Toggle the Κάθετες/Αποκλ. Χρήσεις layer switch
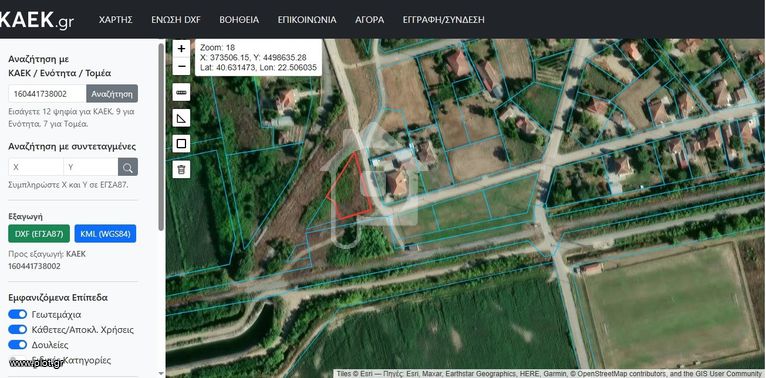Image resolution: width=766 pixels, height=378 pixels. [18, 329]
